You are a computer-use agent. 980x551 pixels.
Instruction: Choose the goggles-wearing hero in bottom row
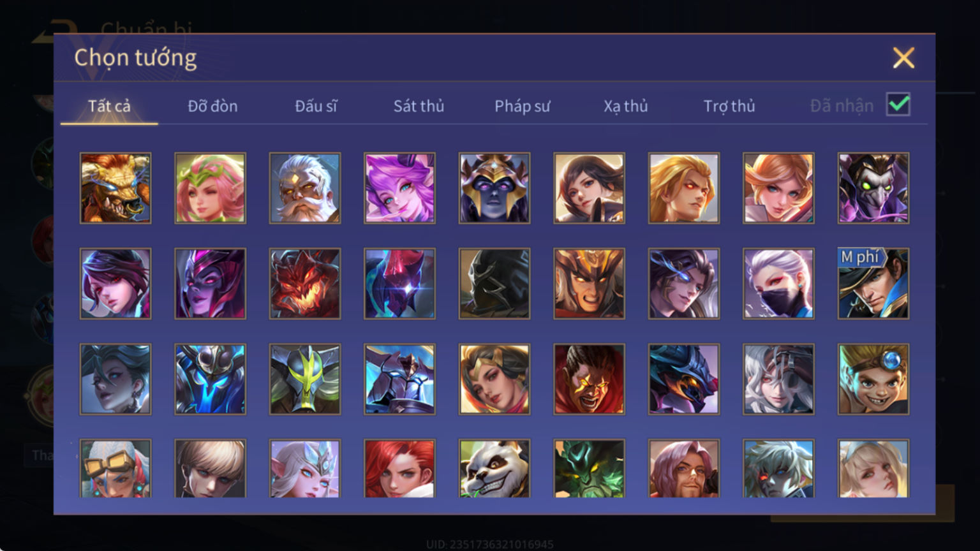[115, 469]
